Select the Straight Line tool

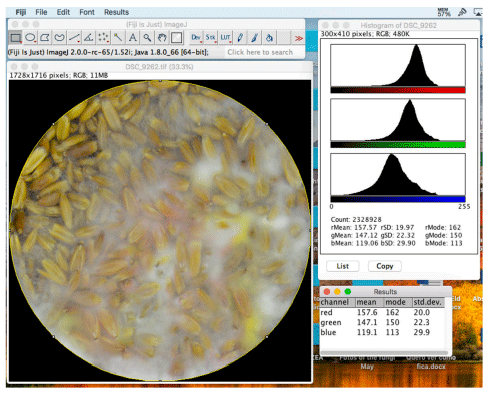(x=74, y=38)
